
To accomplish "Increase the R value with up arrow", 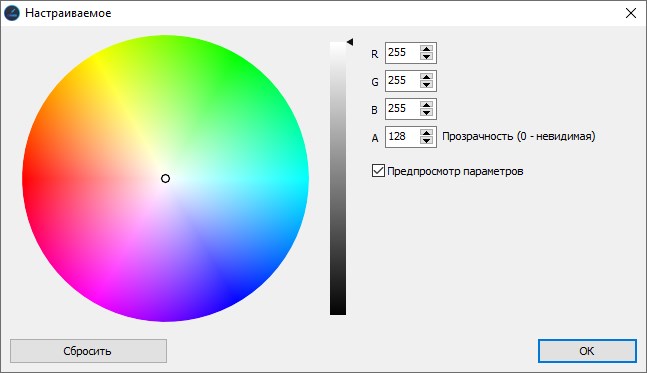I will tap(426, 49).
